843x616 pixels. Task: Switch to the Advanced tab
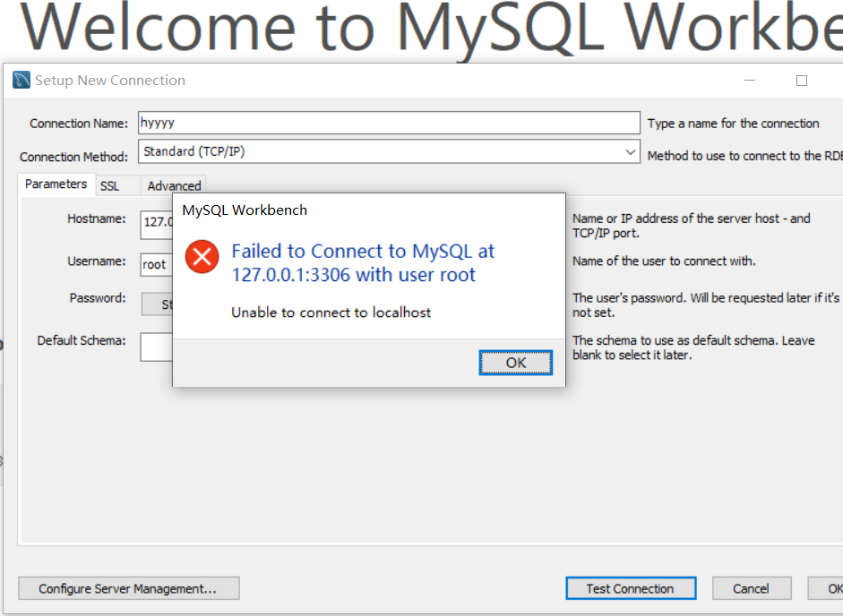(x=174, y=186)
